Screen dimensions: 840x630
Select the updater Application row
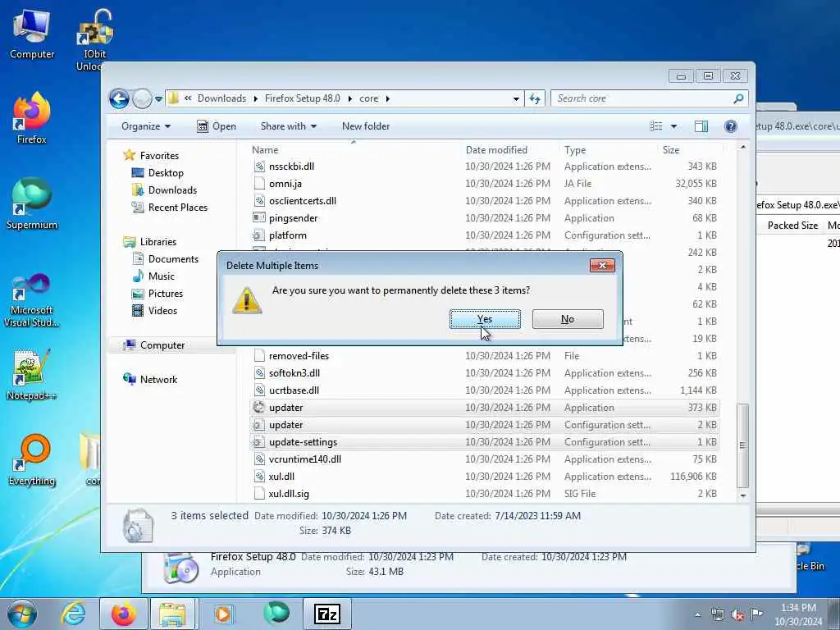click(x=485, y=408)
